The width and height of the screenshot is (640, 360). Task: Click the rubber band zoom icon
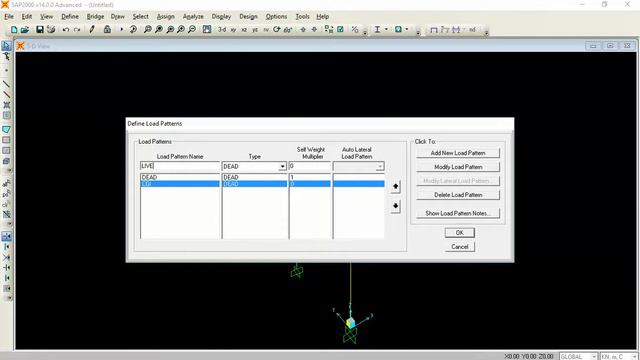(147, 29)
